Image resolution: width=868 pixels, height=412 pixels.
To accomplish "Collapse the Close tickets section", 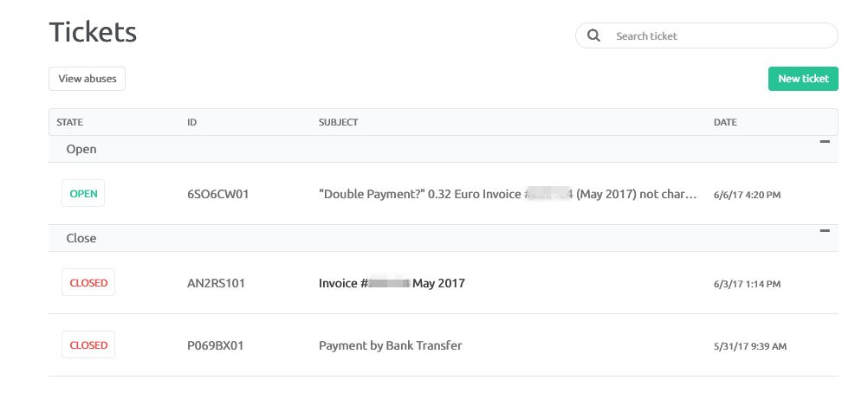I will pyautogui.click(x=825, y=230).
